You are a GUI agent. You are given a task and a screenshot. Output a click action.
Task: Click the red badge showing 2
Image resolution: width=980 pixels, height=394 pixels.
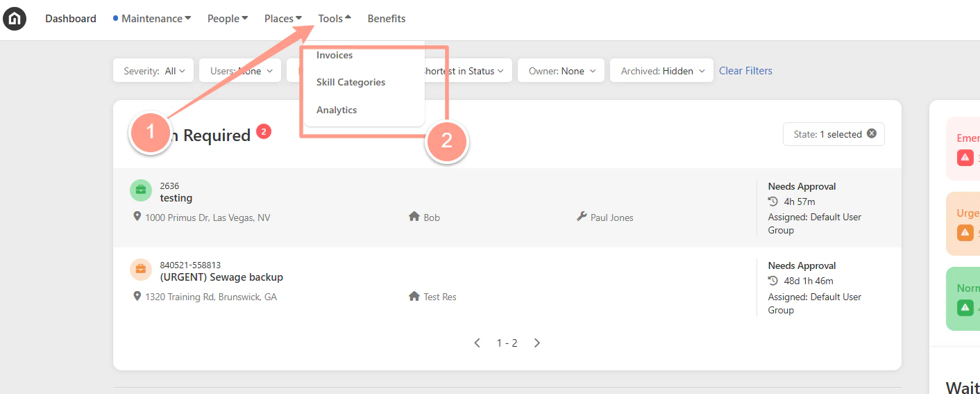[x=264, y=131]
